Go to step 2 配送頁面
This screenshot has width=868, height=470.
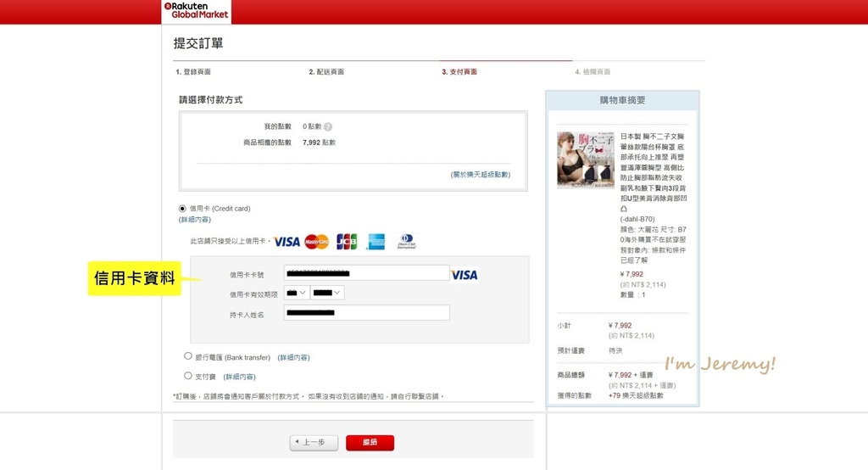[x=326, y=72]
